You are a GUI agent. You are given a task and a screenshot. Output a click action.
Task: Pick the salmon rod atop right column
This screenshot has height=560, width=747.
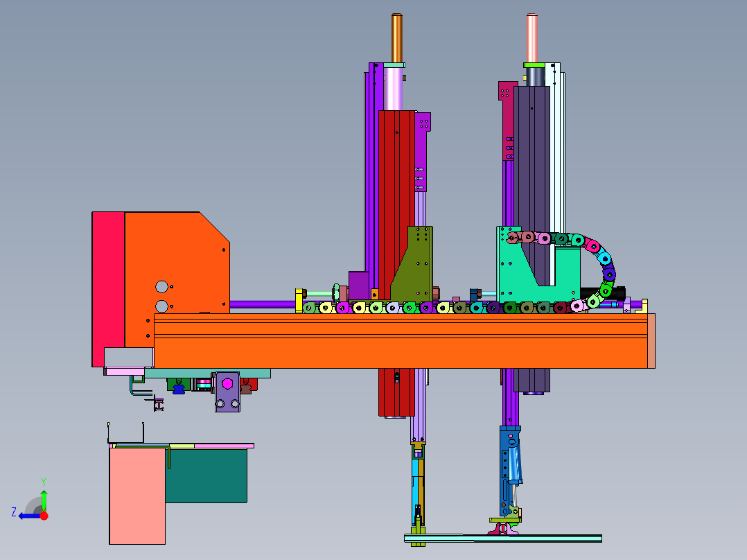click(532, 38)
